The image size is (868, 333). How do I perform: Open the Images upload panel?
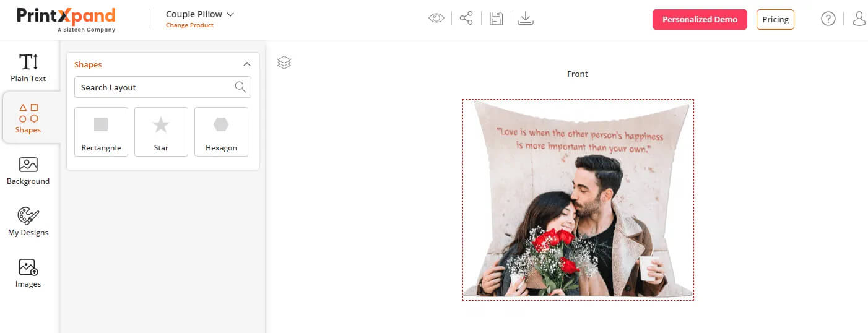28,274
